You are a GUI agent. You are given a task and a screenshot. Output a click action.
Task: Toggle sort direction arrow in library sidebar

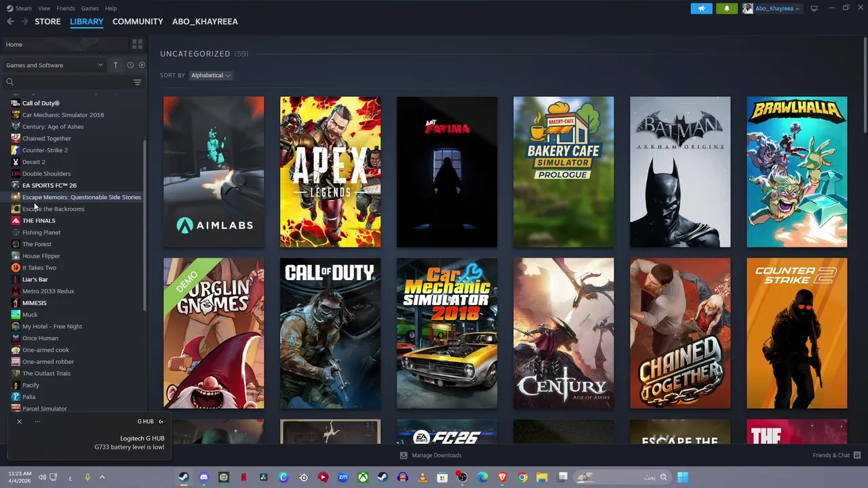pyautogui.click(x=115, y=65)
